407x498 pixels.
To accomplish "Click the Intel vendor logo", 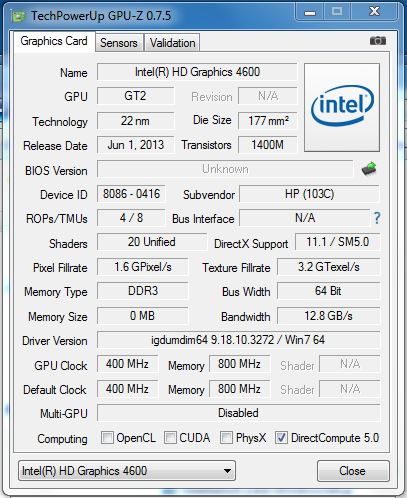I will pos(342,107).
